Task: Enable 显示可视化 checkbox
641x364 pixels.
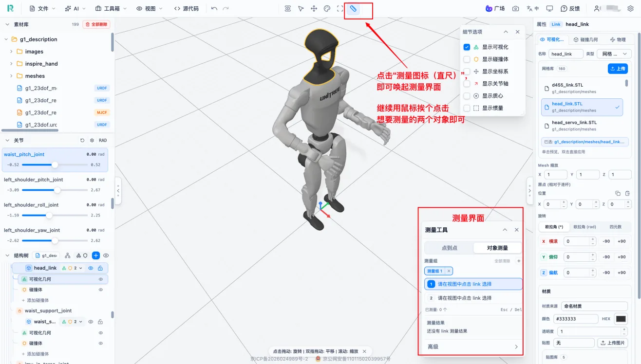Action: click(467, 47)
